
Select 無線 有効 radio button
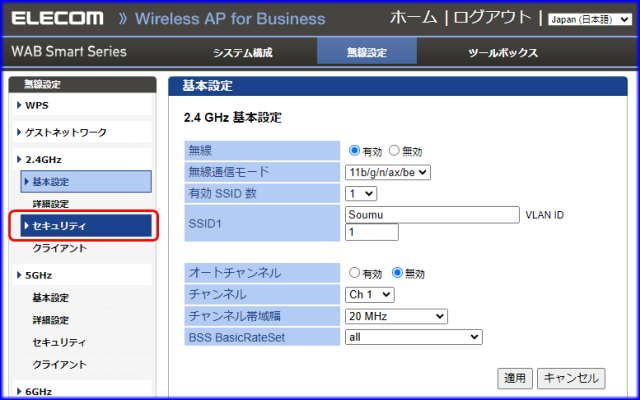[x=354, y=151]
